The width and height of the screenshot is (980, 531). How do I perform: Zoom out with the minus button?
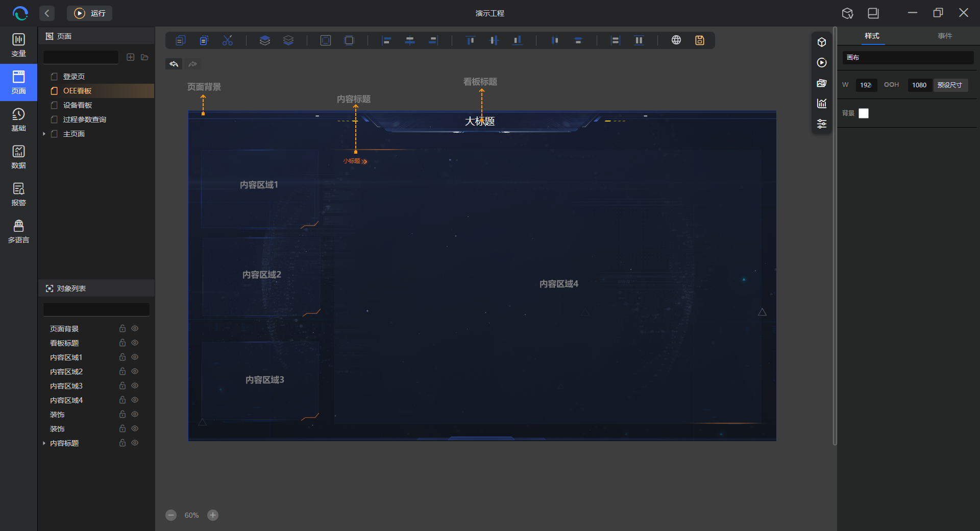coord(171,515)
